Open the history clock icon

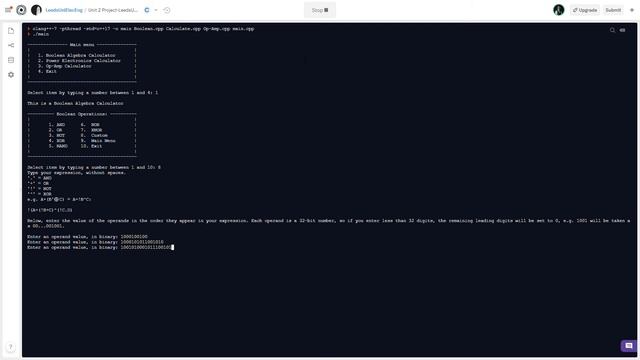tap(167, 10)
